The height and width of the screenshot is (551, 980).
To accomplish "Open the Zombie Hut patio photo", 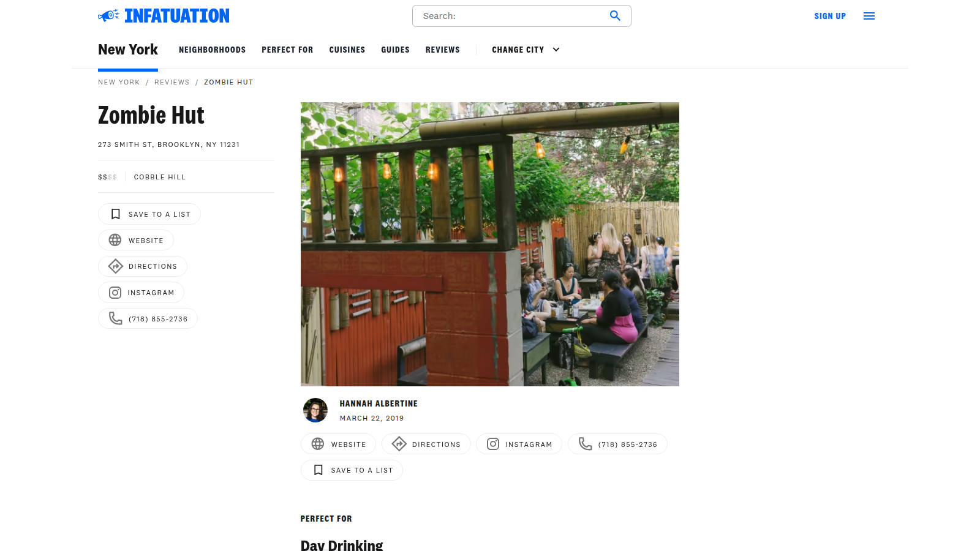I will pyautogui.click(x=489, y=244).
